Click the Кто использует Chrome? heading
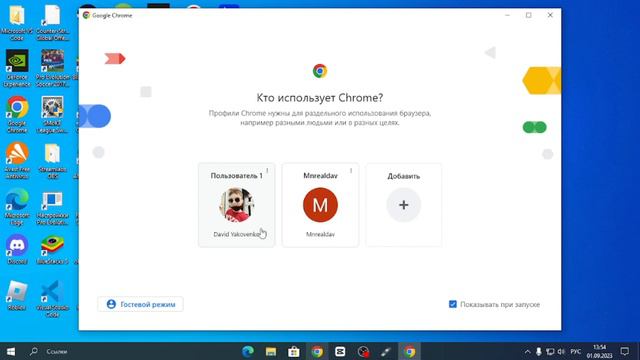The height and width of the screenshot is (360, 640). pyautogui.click(x=320, y=98)
